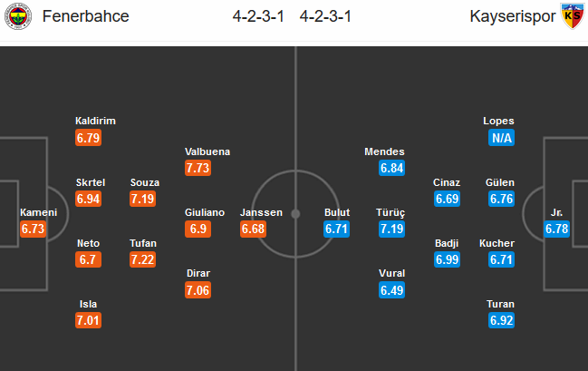Click the Kayserispor club crest icon
Image resolution: width=588 pixels, height=371 pixels.
tap(573, 16)
